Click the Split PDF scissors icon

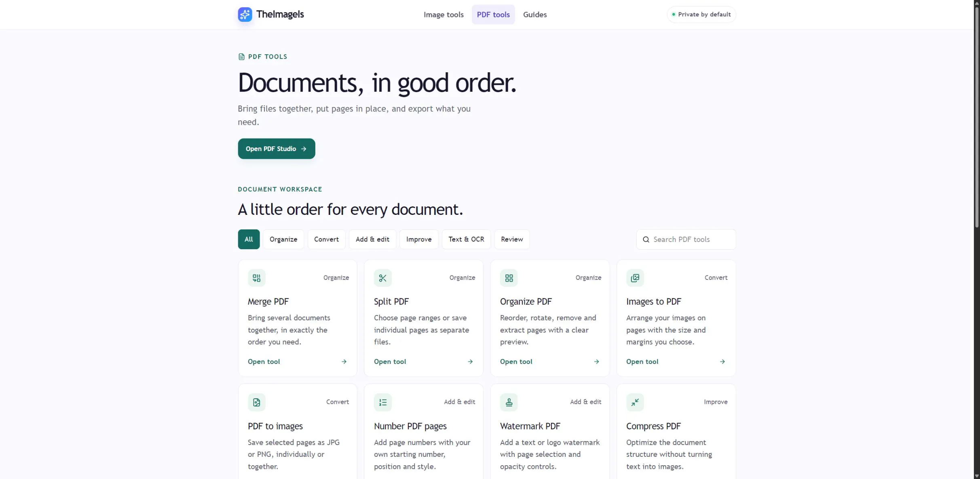click(x=383, y=278)
